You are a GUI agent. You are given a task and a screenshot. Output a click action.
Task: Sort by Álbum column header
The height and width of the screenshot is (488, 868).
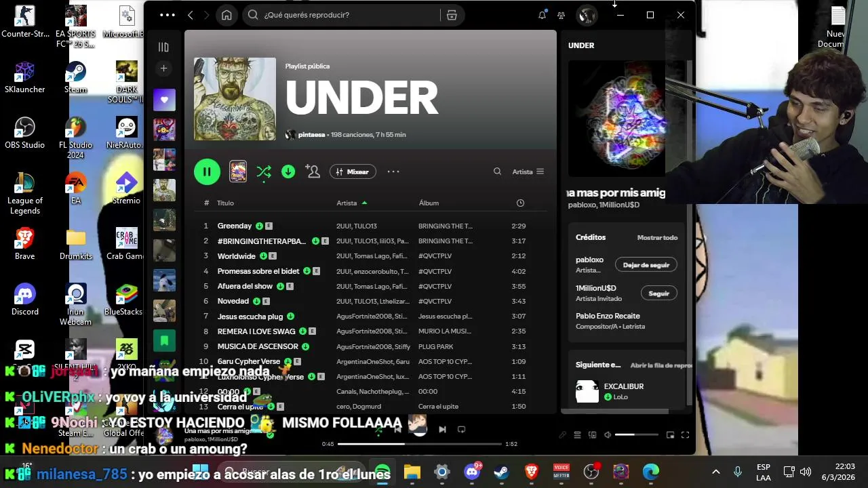click(x=429, y=203)
